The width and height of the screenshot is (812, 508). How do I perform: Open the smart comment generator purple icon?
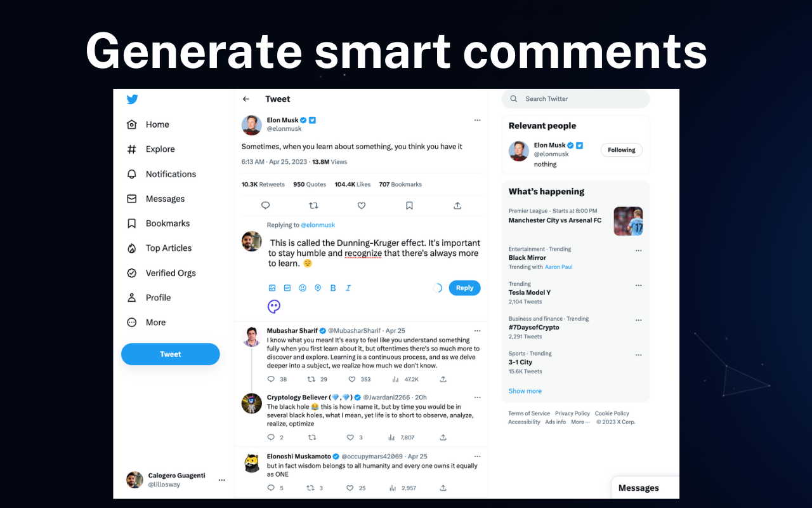pyautogui.click(x=273, y=307)
